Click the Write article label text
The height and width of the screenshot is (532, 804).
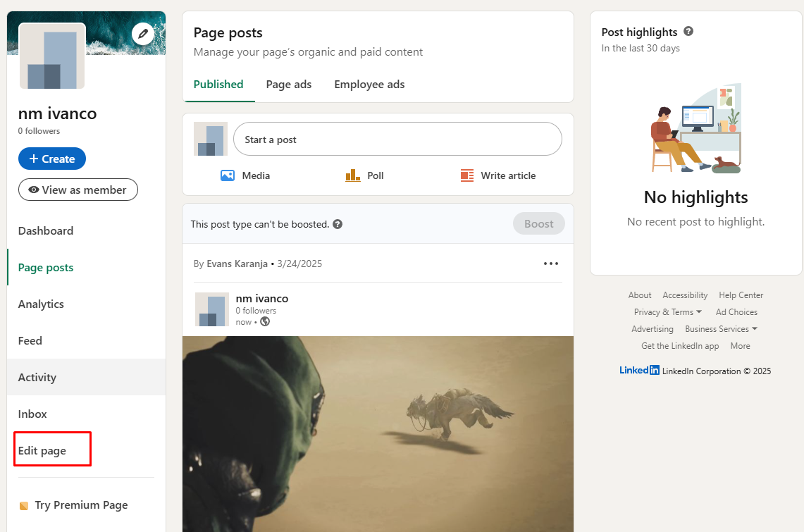[508, 175]
